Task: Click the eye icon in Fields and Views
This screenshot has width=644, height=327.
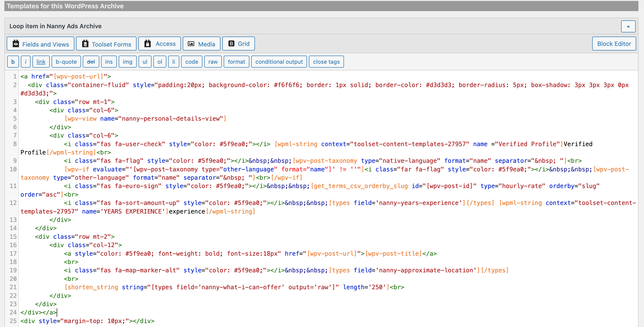Action: coord(16,44)
